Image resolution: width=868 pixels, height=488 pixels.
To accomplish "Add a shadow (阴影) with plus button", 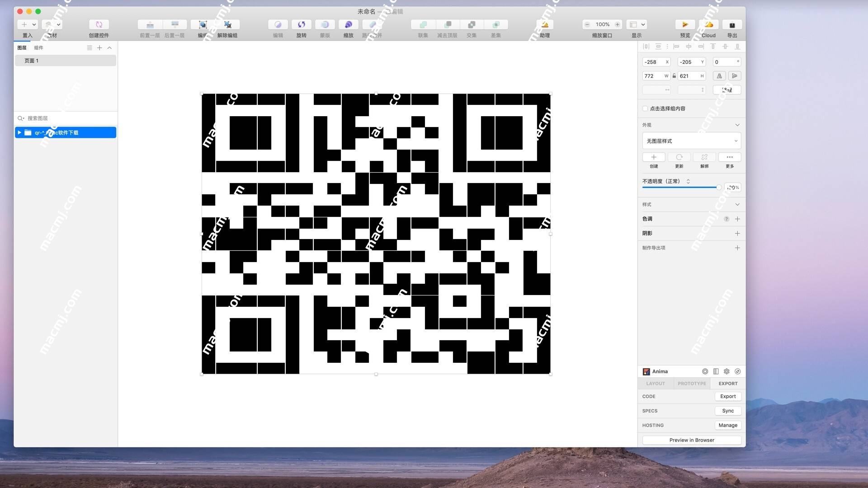I will point(737,234).
